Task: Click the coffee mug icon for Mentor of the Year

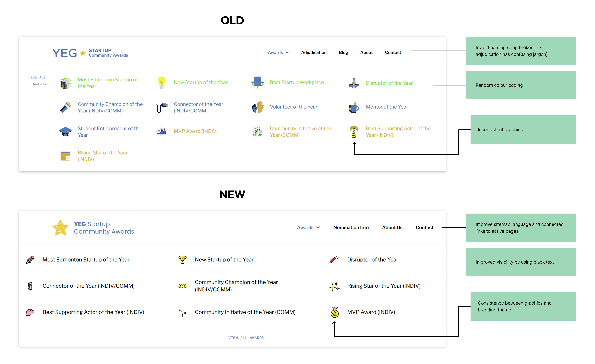Action: pos(354,107)
